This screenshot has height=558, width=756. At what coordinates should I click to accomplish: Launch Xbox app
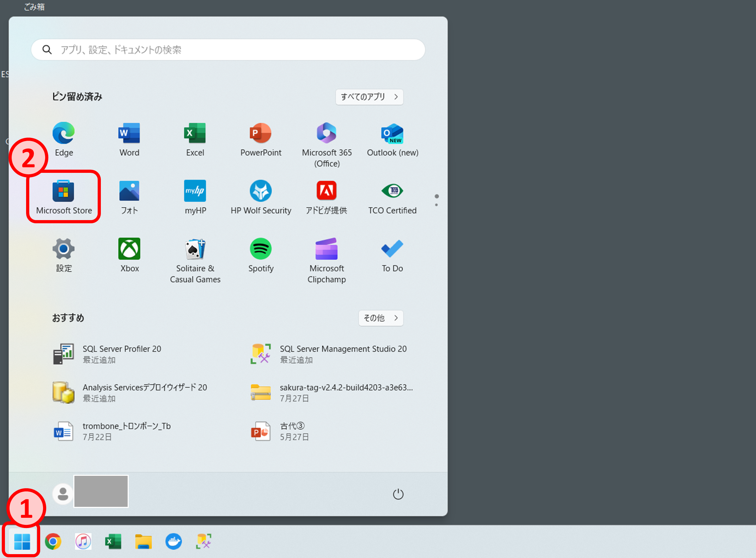(129, 255)
